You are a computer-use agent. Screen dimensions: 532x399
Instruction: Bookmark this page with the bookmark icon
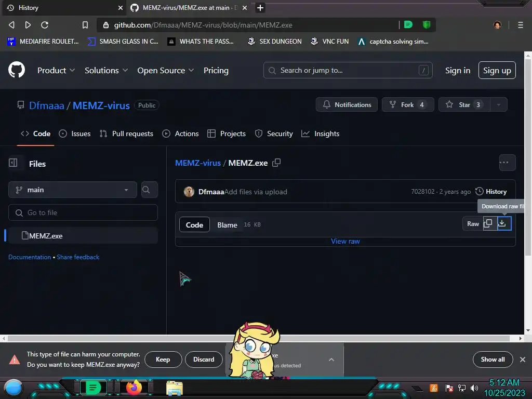[x=85, y=25]
